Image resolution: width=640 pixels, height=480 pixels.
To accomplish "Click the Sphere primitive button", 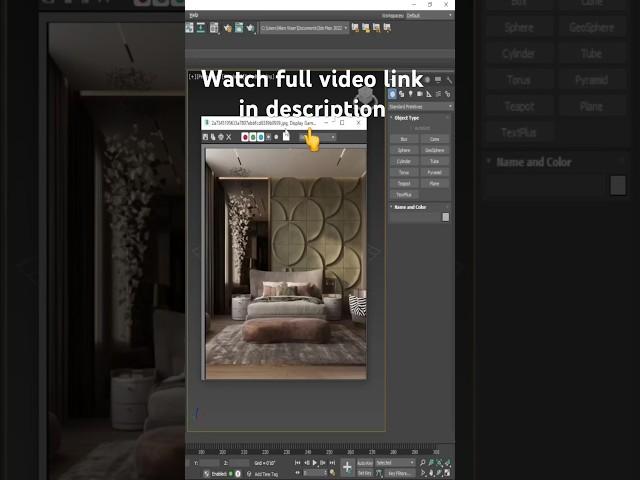I will (404, 150).
